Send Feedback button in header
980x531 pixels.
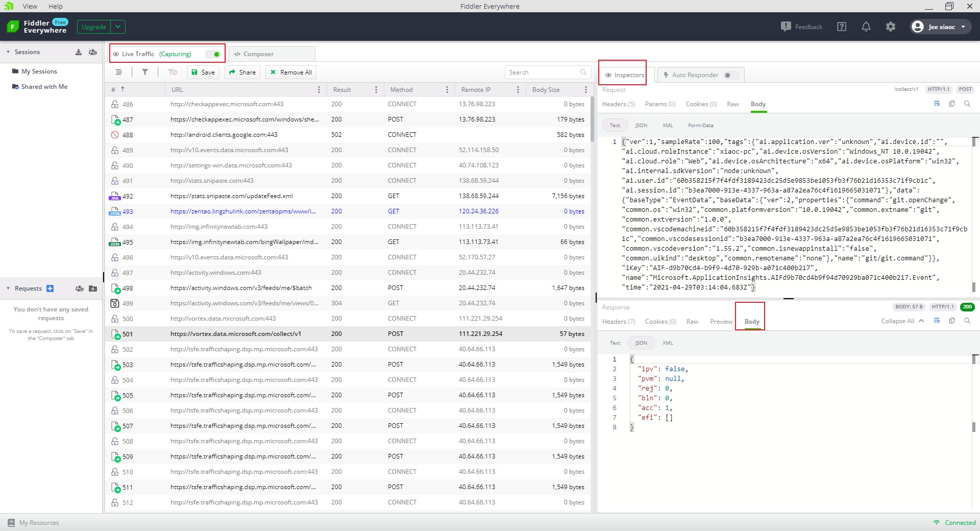pyautogui.click(x=802, y=27)
